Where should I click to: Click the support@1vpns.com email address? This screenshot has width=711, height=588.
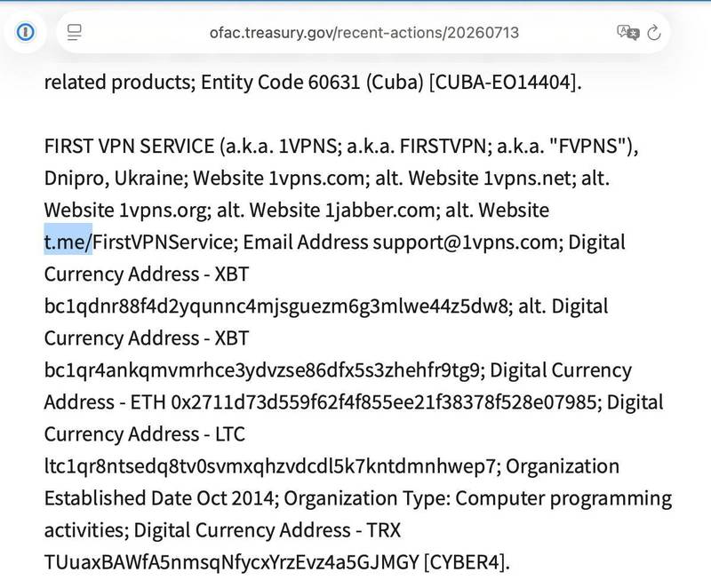pyautogui.click(x=465, y=242)
